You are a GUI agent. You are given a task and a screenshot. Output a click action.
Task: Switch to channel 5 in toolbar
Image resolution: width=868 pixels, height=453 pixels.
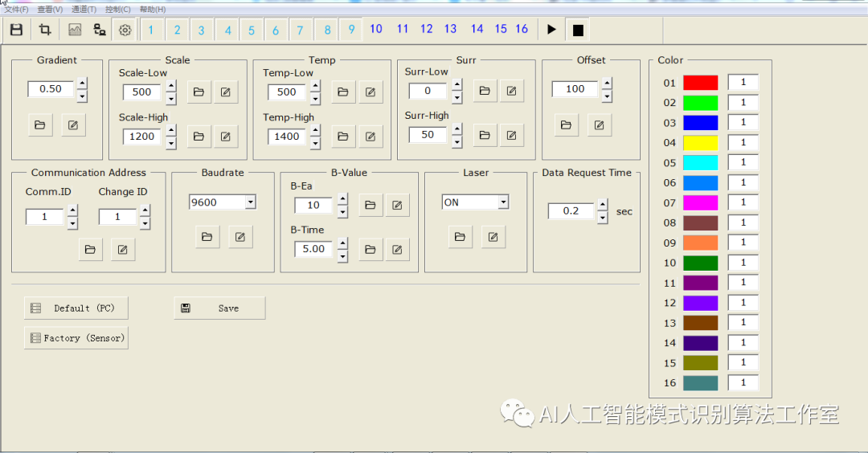tap(252, 30)
